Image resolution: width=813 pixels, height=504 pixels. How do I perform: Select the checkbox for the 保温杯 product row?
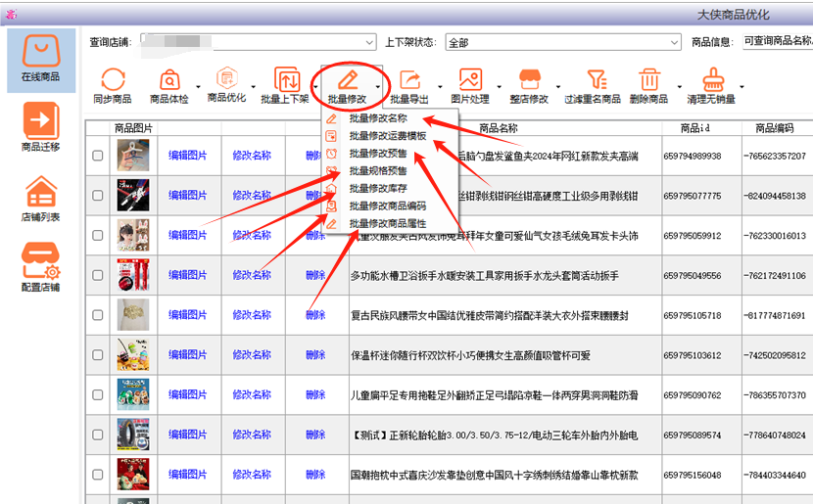(x=98, y=356)
